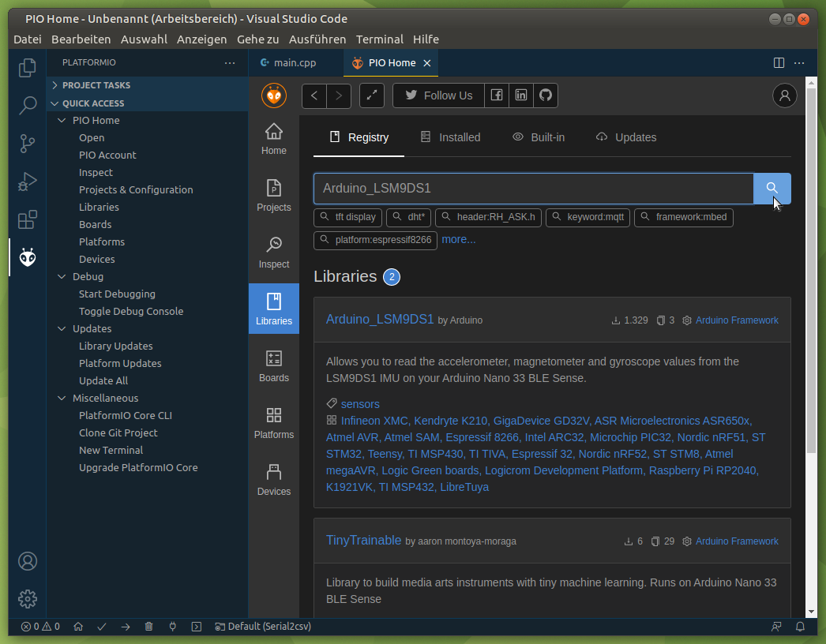Close the PIO Home tab
The height and width of the screenshot is (644, 826).
427,63
